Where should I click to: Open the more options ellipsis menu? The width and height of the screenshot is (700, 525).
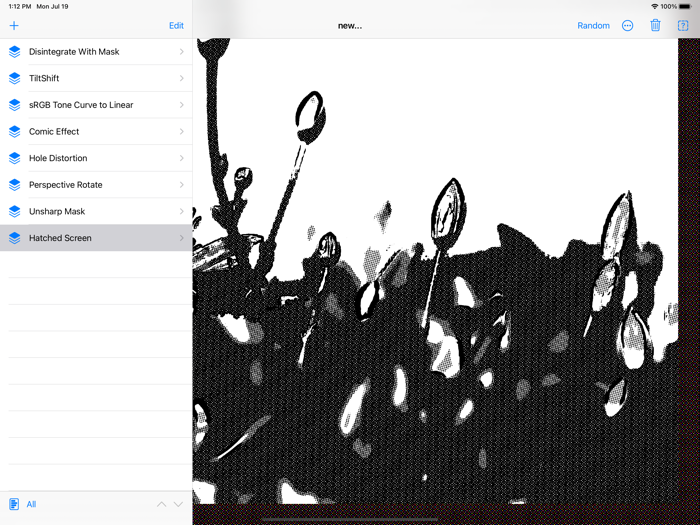[x=627, y=26]
